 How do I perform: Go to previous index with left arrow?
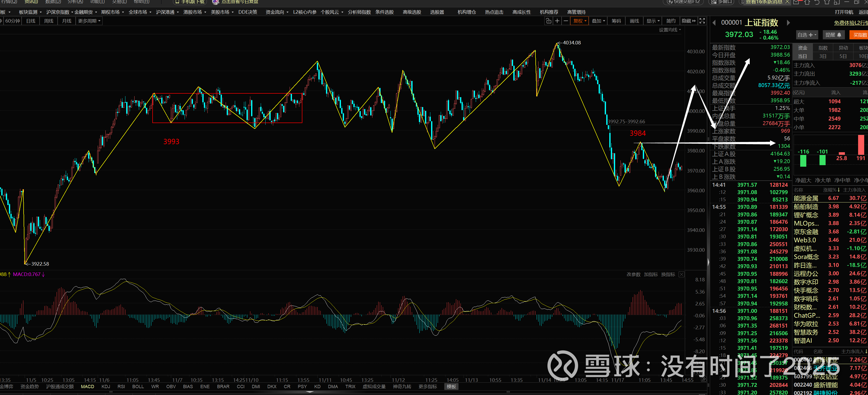714,23
